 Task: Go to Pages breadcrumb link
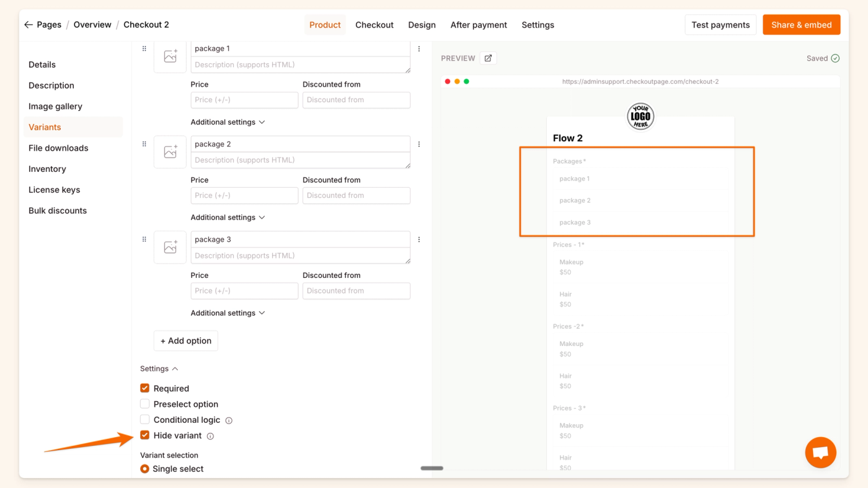coord(49,25)
